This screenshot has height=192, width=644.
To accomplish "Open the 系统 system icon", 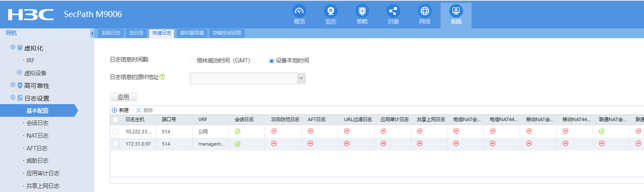I will coord(456,11).
